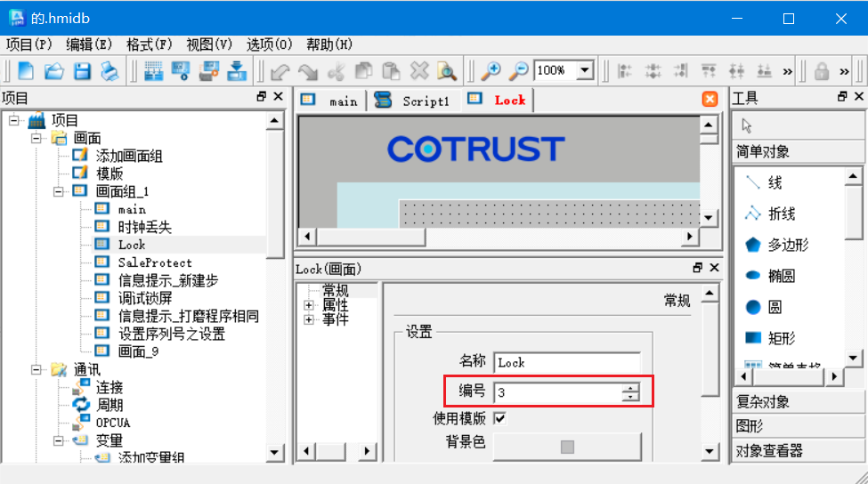Click the compile project grid icon
This screenshot has width=868, height=484.
pos(153,71)
